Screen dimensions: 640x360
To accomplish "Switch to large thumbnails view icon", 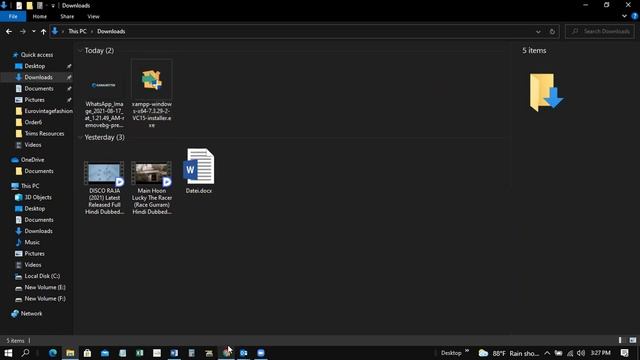I will coord(633,340).
